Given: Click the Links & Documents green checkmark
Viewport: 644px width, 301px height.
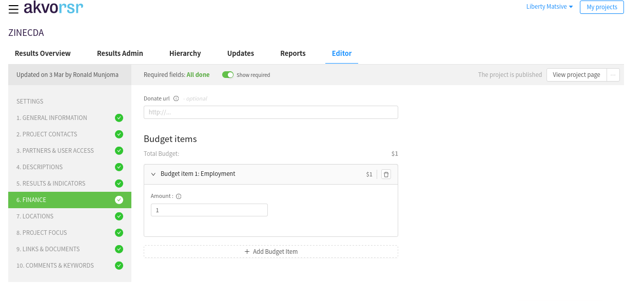Looking at the screenshot, I should click(x=119, y=249).
